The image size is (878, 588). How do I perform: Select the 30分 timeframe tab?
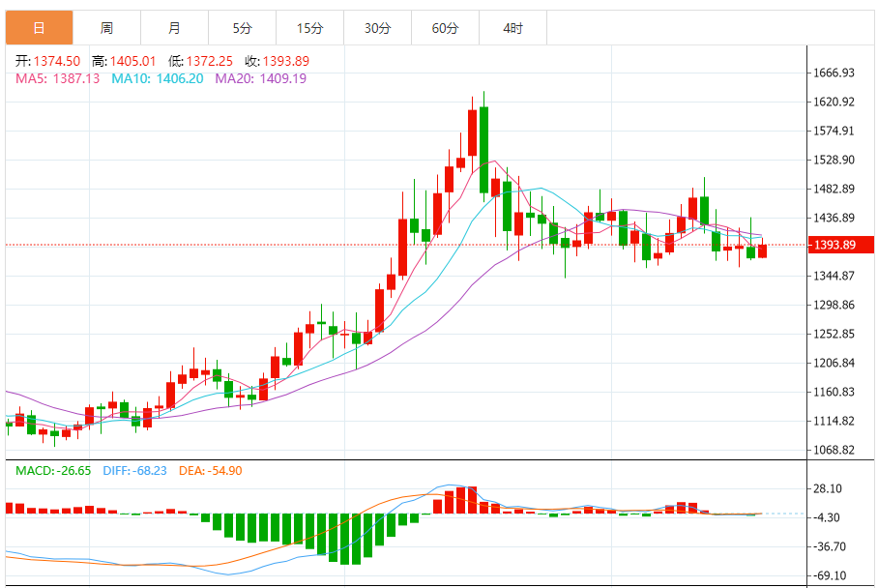(x=377, y=28)
